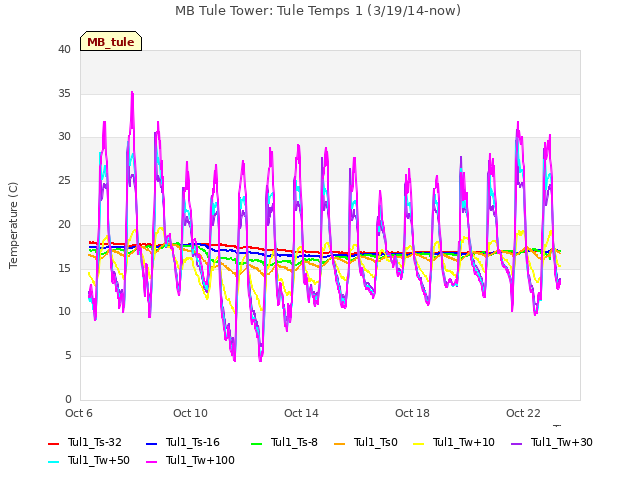Click the MB_tule label box
640x480 pixels.
[x=111, y=41]
